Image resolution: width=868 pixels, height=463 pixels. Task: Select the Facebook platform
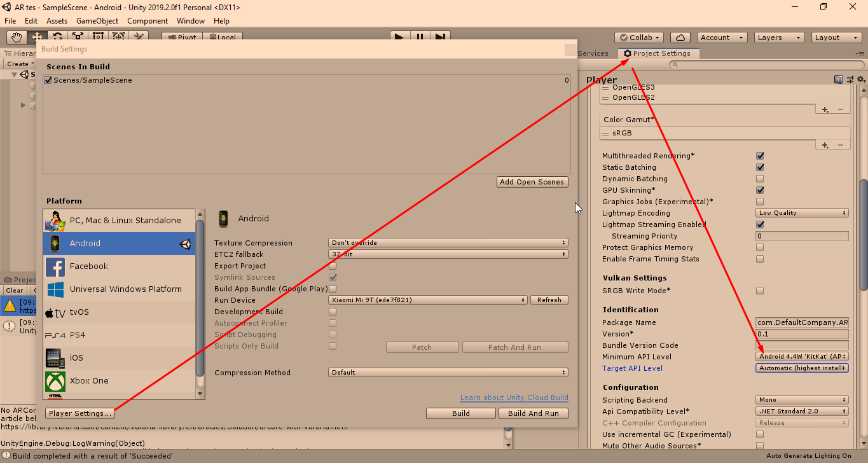pyautogui.click(x=119, y=266)
